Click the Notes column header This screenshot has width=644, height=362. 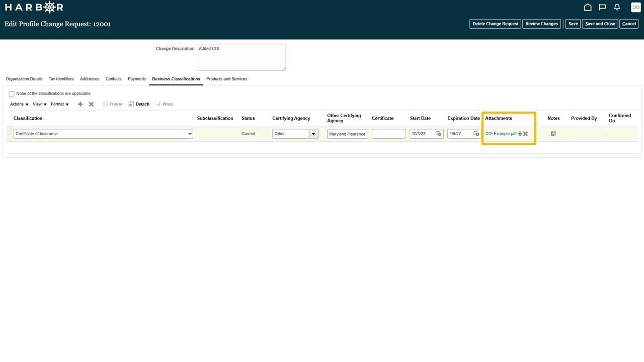(554, 118)
